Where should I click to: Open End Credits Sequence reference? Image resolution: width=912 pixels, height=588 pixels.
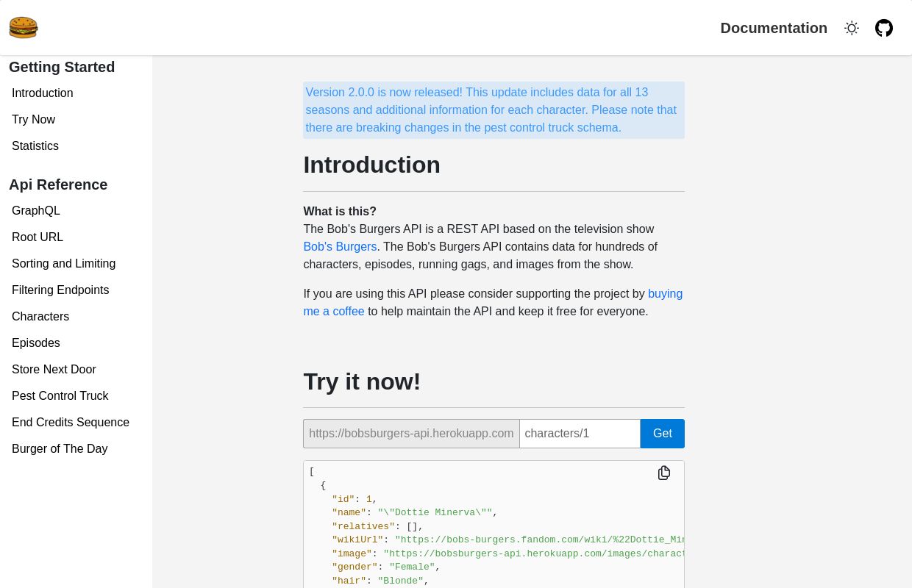coord(71,423)
